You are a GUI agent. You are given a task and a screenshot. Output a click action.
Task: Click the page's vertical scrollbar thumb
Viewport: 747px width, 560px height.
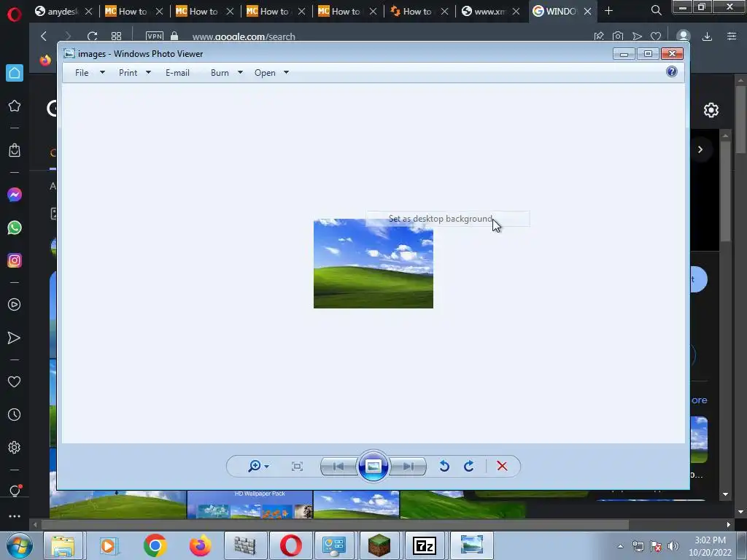point(741,119)
